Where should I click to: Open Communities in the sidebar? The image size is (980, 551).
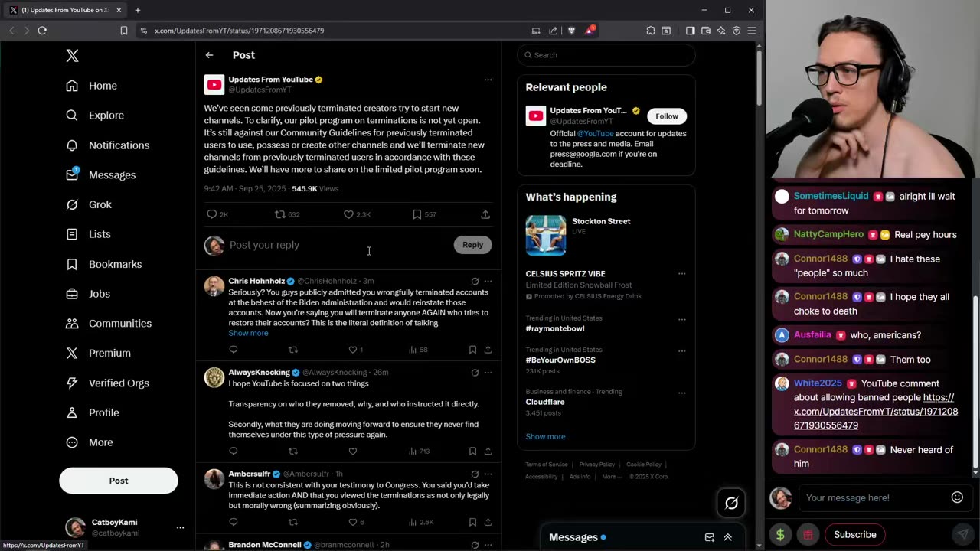pyautogui.click(x=109, y=324)
